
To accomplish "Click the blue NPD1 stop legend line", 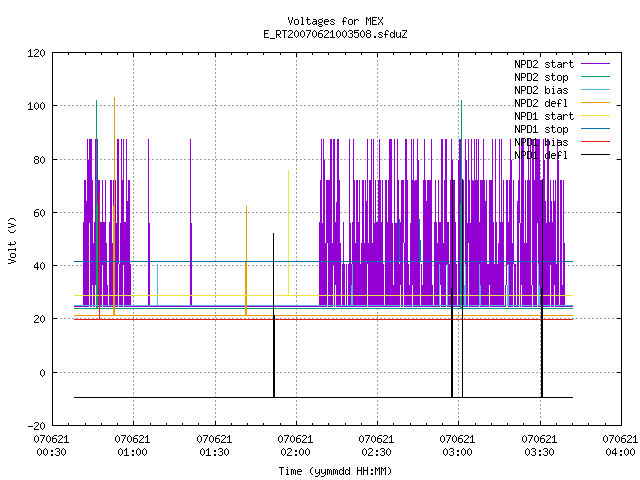I will [596, 129].
